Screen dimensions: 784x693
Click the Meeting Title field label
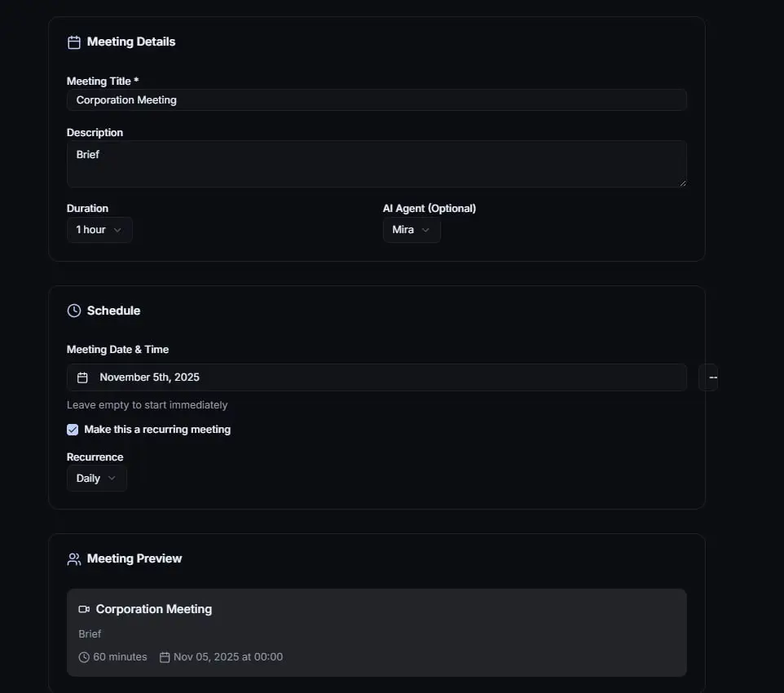coord(102,82)
